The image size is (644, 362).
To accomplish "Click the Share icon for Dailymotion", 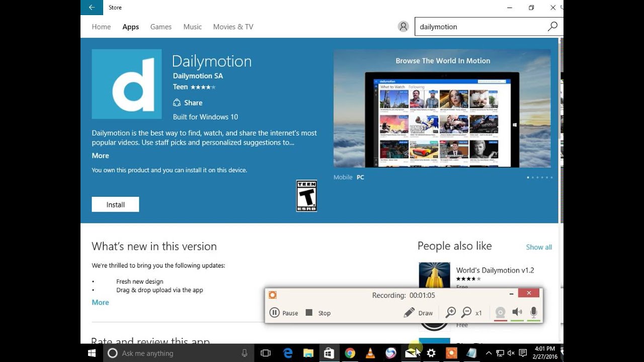I will tap(177, 103).
